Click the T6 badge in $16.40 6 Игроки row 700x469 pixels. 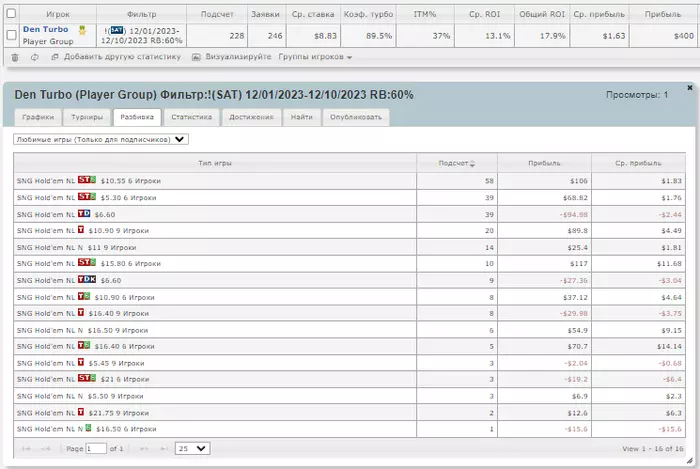(84, 345)
